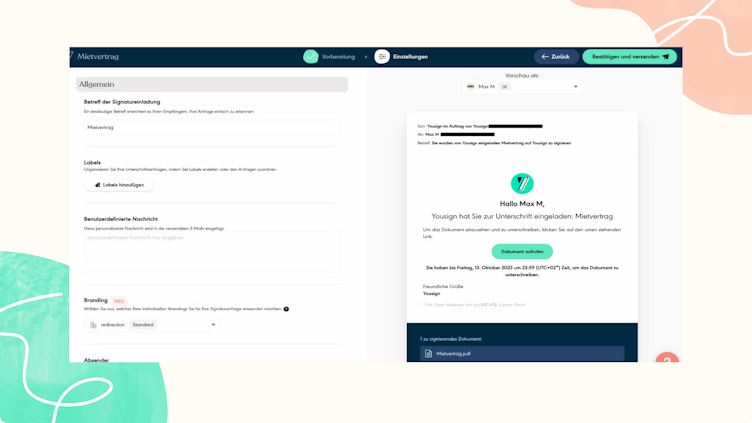Viewport: 752px width, 423px height.
Task: Click '1 zu signierendes Dokument' text
Action: [x=451, y=339]
